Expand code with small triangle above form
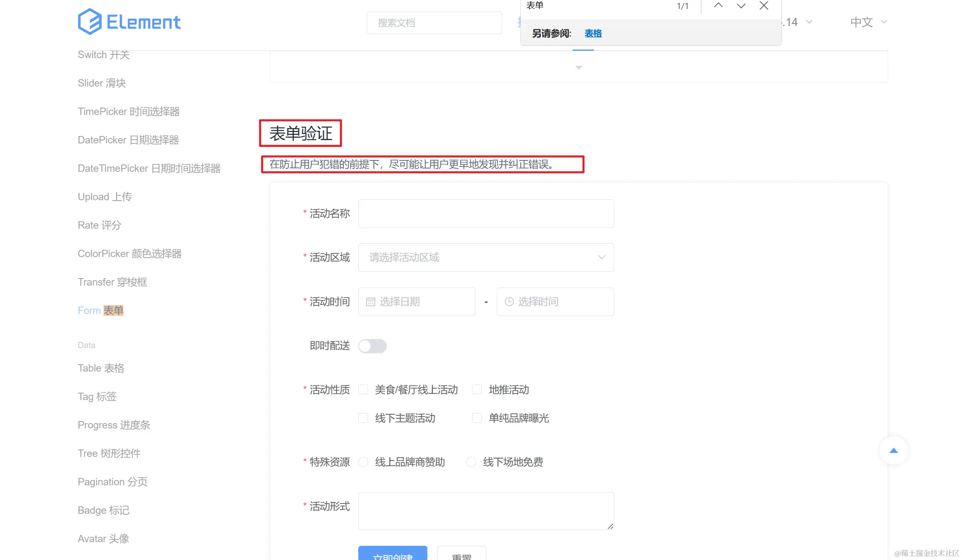This screenshot has height=560, width=962. (x=579, y=68)
